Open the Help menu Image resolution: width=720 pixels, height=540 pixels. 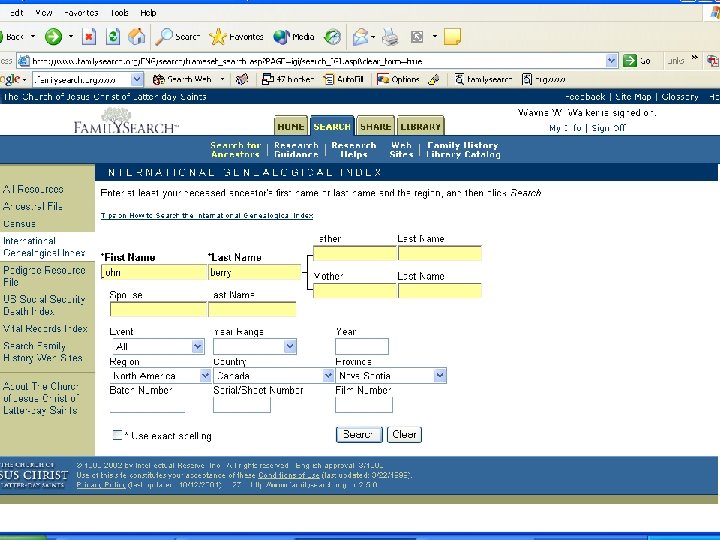tap(148, 13)
